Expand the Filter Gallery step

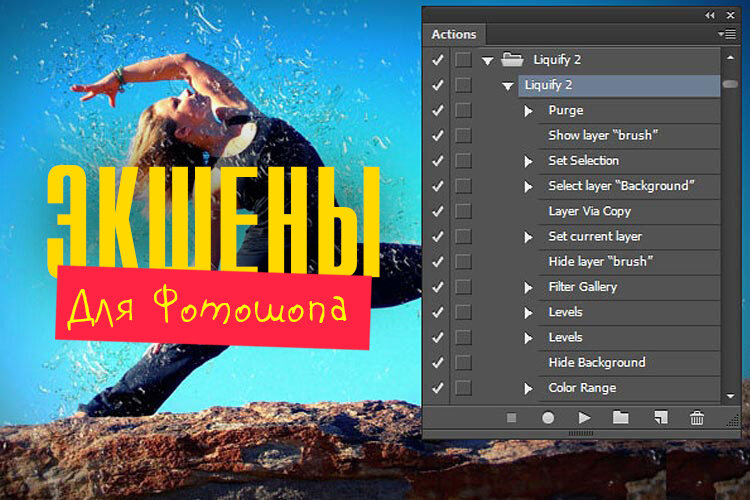tap(528, 288)
